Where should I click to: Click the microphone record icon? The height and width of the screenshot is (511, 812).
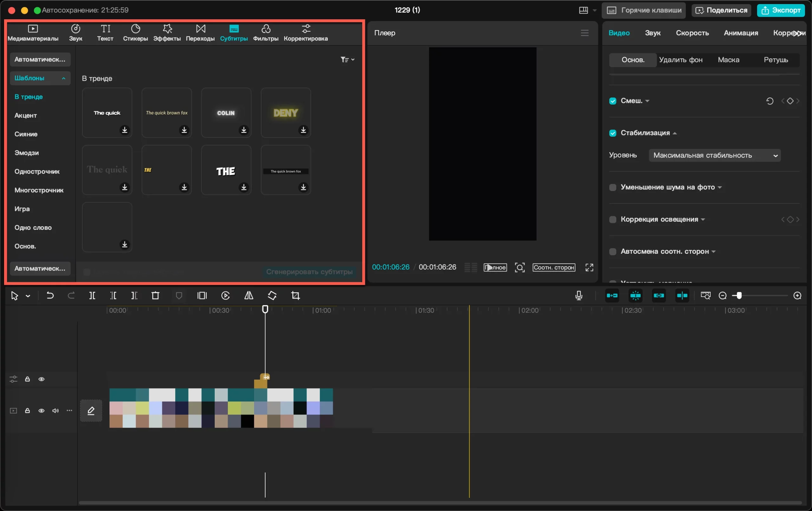click(x=579, y=296)
